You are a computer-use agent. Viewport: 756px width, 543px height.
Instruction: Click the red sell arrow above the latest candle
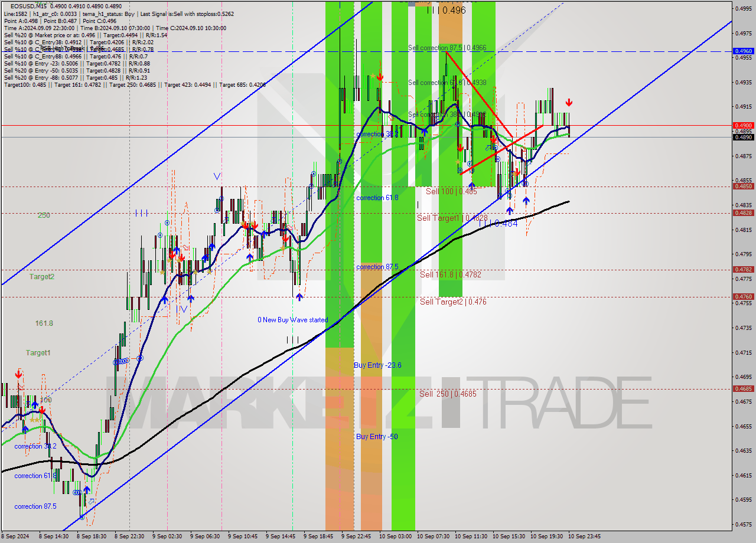(x=568, y=103)
